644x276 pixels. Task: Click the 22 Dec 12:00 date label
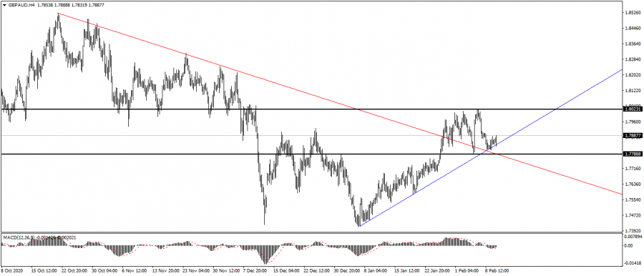coord(317,271)
